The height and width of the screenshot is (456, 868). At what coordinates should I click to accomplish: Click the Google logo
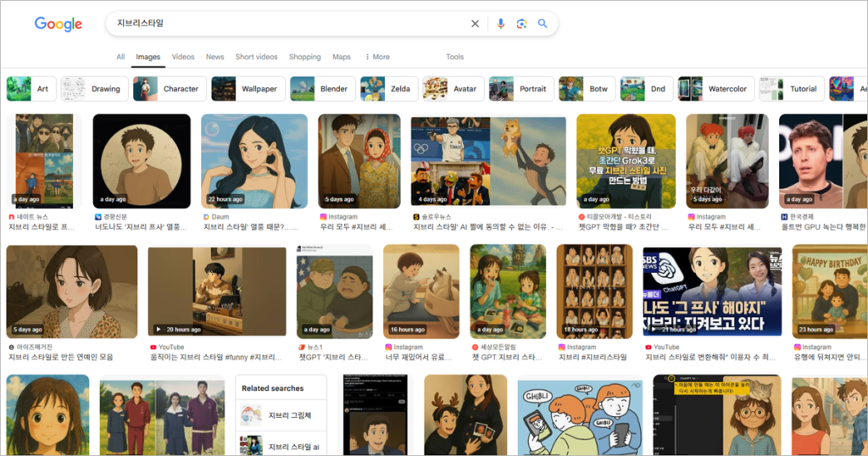click(x=58, y=24)
